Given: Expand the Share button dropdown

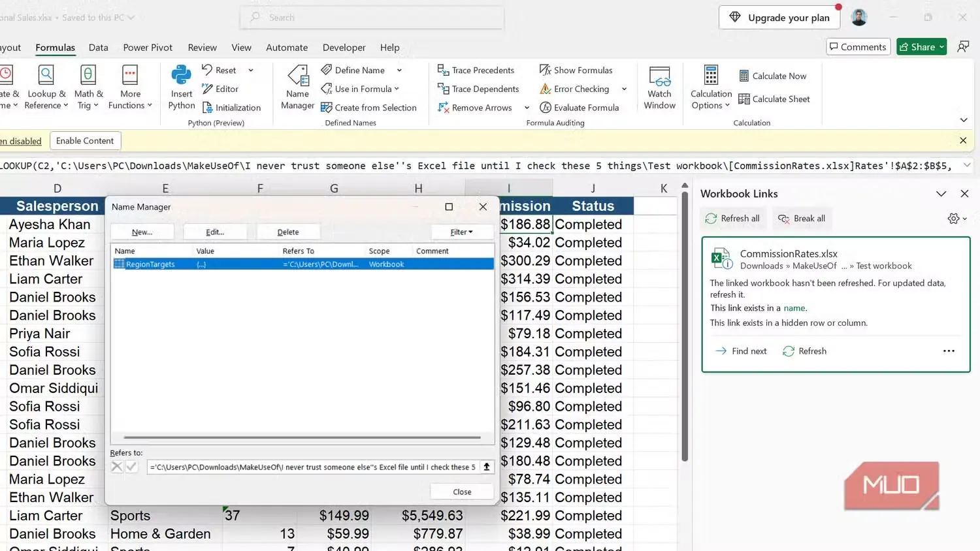Looking at the screenshot, I should click(x=941, y=47).
